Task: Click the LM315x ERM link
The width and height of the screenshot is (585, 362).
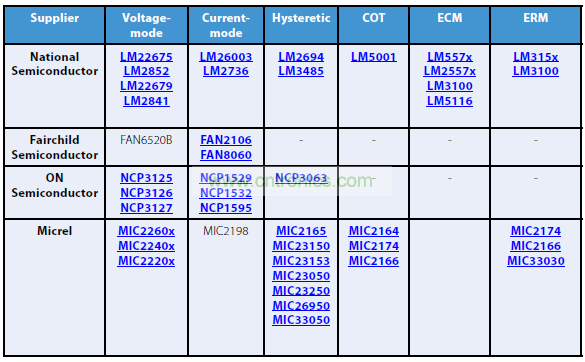Action: coord(535,57)
